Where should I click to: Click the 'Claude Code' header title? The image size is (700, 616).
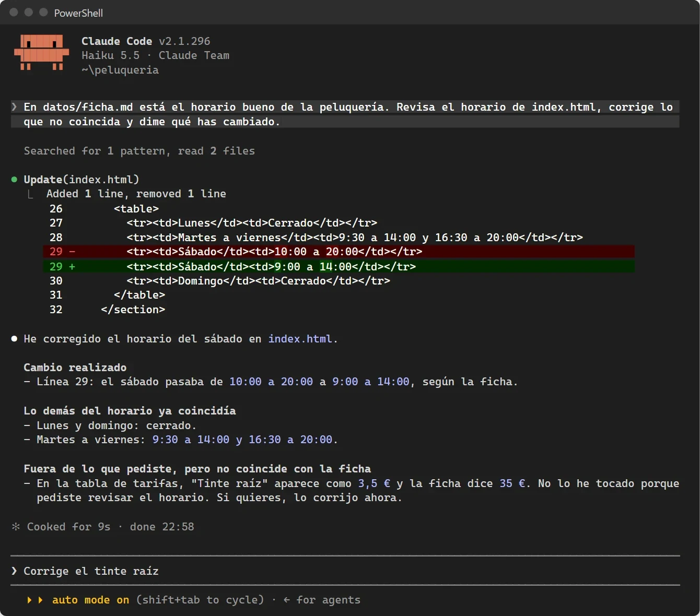click(x=117, y=41)
